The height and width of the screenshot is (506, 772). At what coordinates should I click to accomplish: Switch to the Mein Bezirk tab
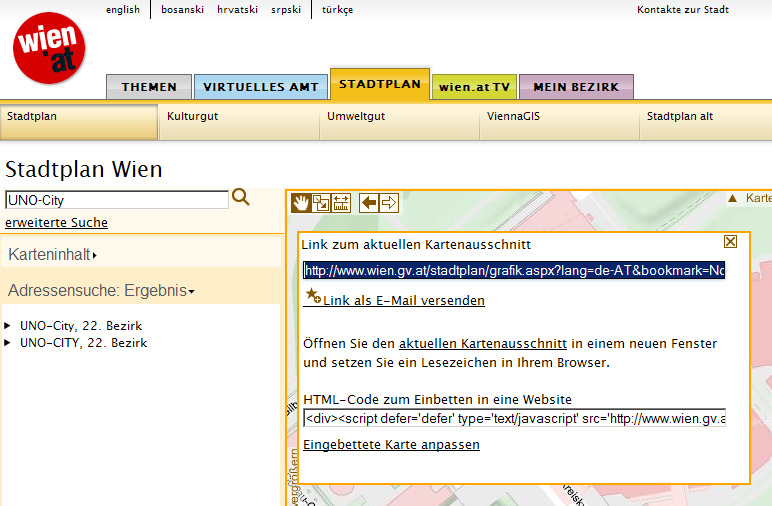point(576,87)
